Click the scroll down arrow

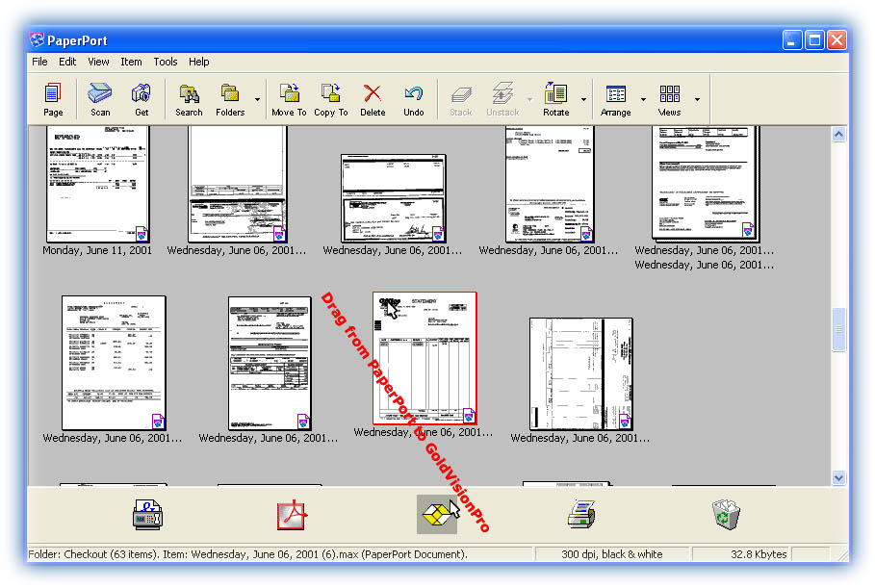pyautogui.click(x=838, y=477)
